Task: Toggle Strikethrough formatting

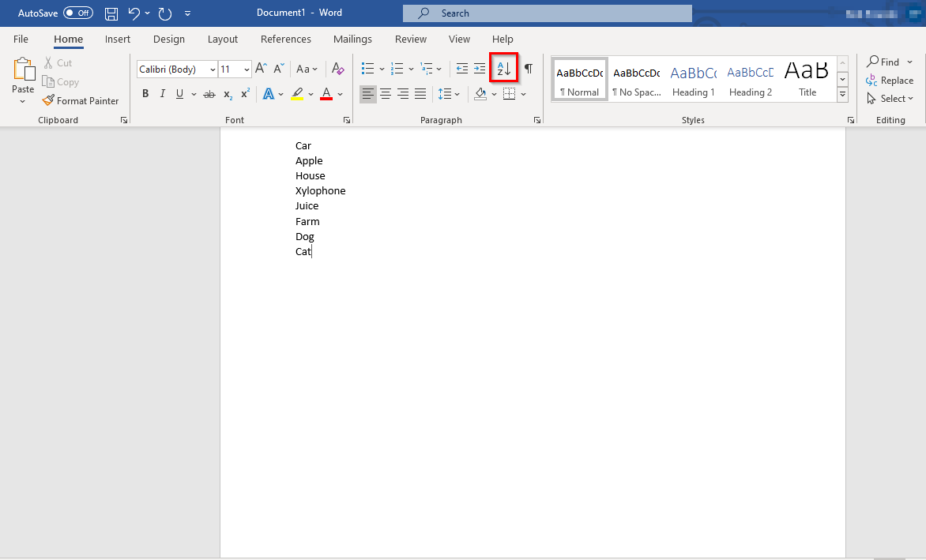Action: (x=209, y=94)
